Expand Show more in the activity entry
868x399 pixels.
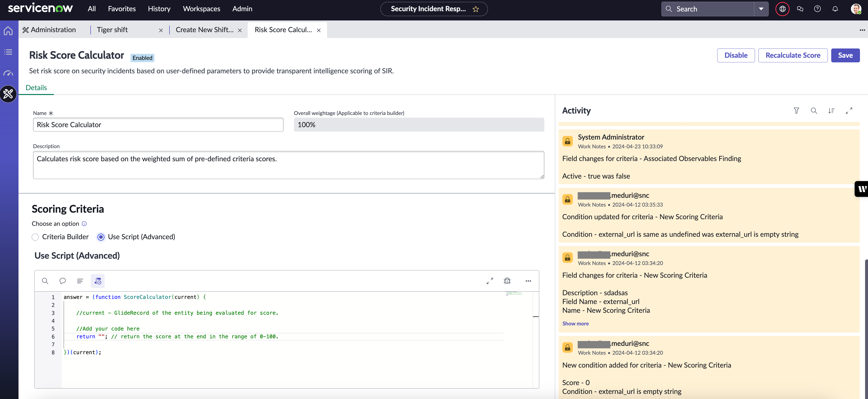click(x=575, y=323)
